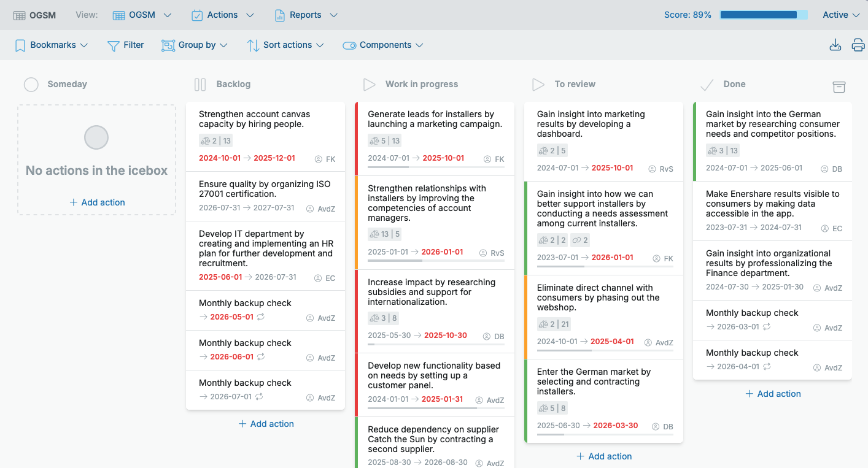Click the To review play icon
This screenshot has width=868, height=468.
click(x=538, y=85)
